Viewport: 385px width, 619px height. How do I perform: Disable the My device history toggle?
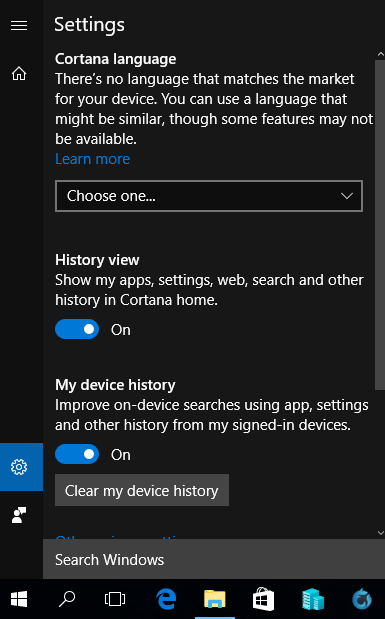click(77, 454)
